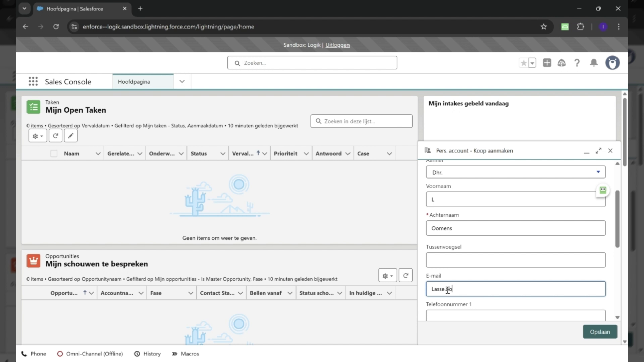Viewport: 644px width, 362px height.
Task: Switch Omni-Channel from Offline status
Action: (x=90, y=354)
